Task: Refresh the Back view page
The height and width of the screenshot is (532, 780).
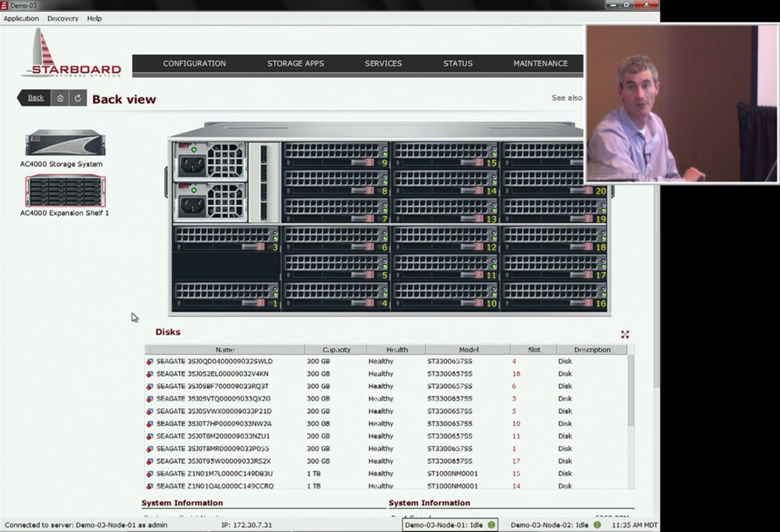Action: [78, 98]
